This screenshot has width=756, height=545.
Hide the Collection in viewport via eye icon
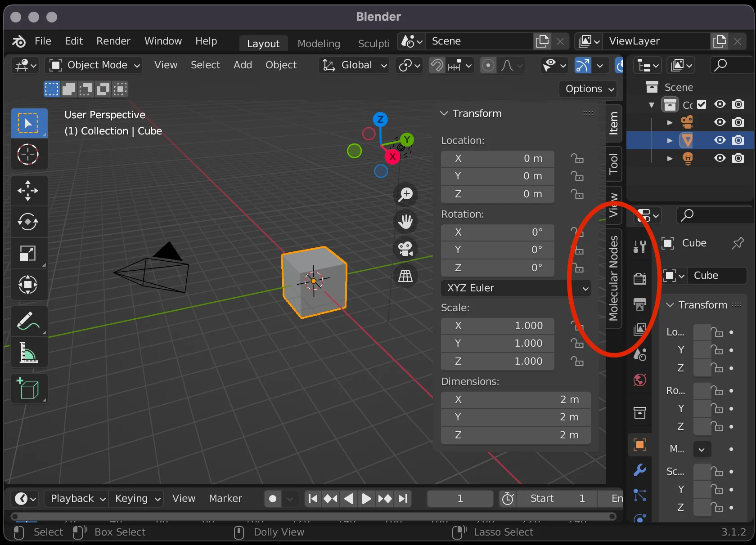(x=720, y=104)
